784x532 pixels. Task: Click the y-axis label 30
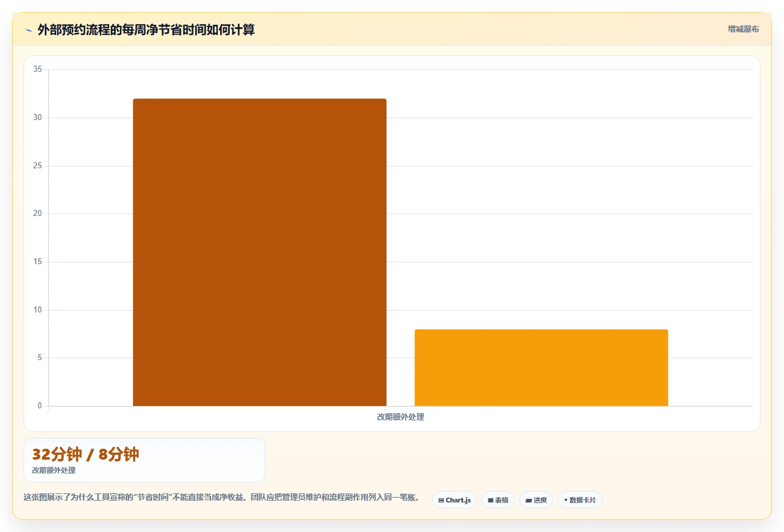(37, 118)
